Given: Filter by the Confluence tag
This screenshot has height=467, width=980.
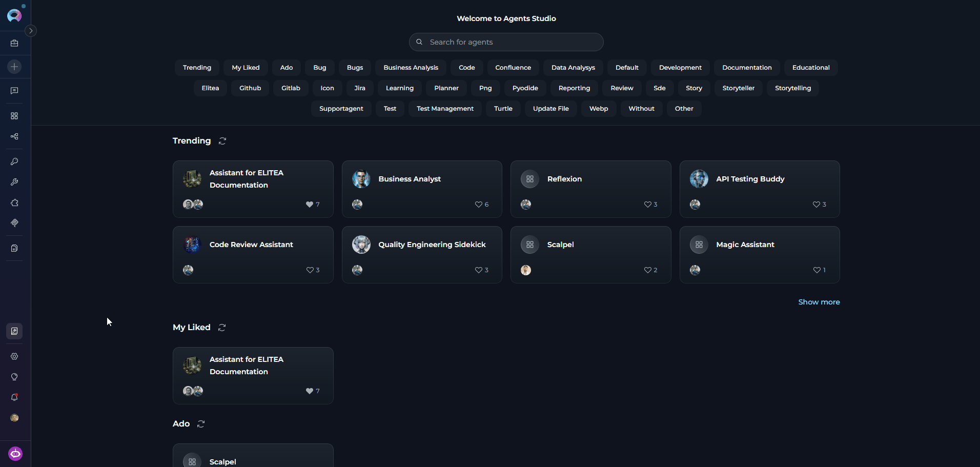Looking at the screenshot, I should point(513,68).
